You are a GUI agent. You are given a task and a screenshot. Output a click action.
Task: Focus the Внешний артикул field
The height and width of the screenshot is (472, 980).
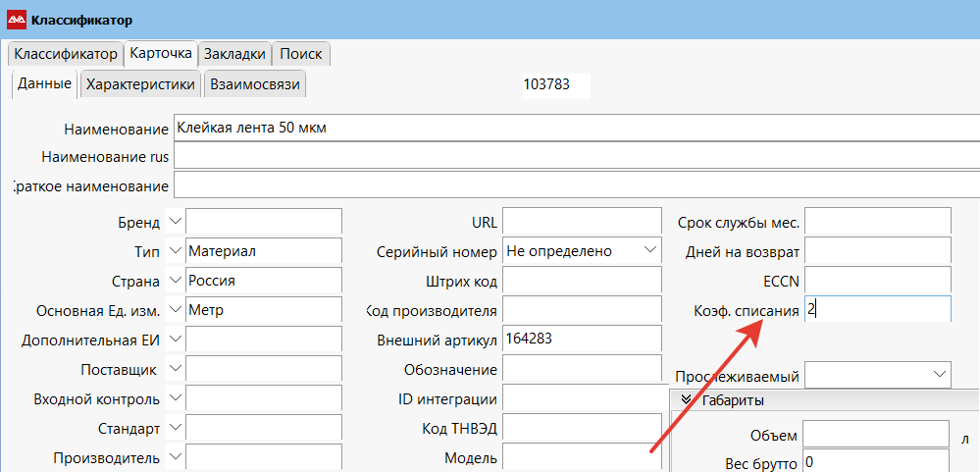click(x=582, y=340)
